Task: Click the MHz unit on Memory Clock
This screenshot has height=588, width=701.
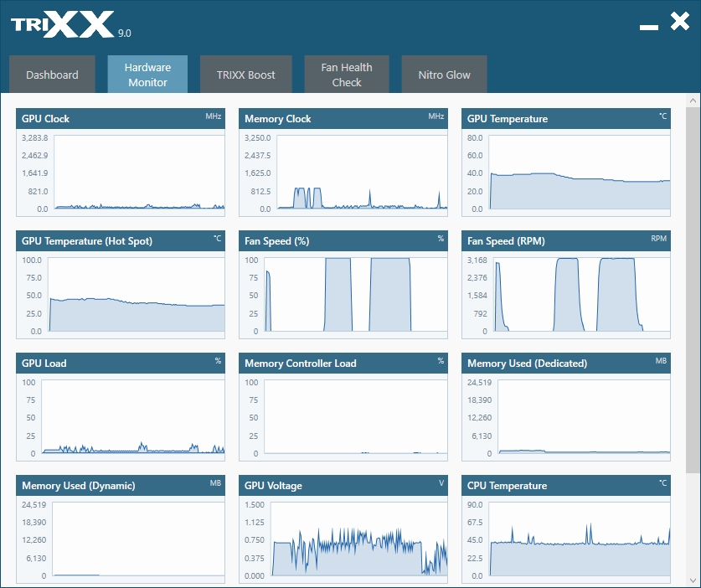Action: (436, 116)
